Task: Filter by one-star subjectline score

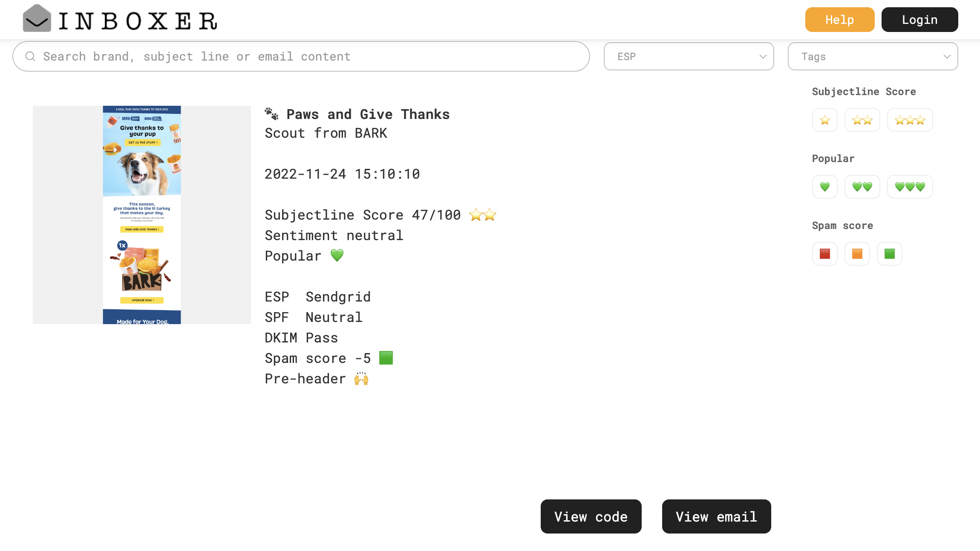Action: (824, 120)
